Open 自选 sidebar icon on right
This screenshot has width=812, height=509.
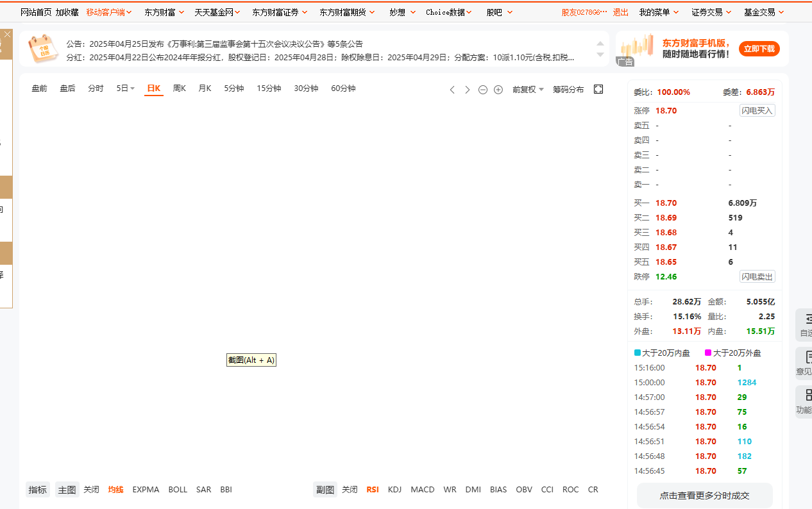click(804, 325)
